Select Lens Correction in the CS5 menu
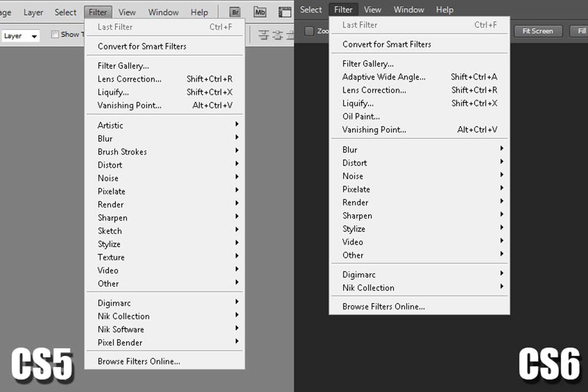This screenshot has height=392, width=588. click(x=165, y=79)
